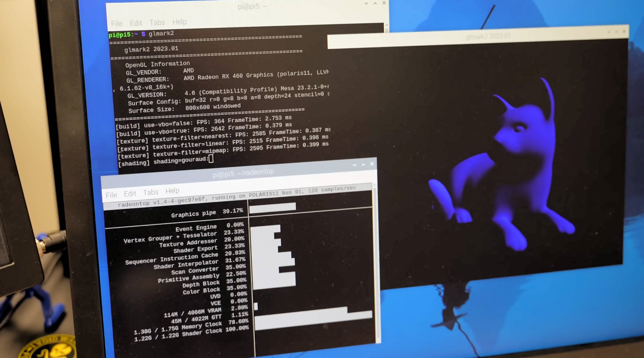Open Tabs menu in pi@pi5: ~ terminal

(157, 23)
